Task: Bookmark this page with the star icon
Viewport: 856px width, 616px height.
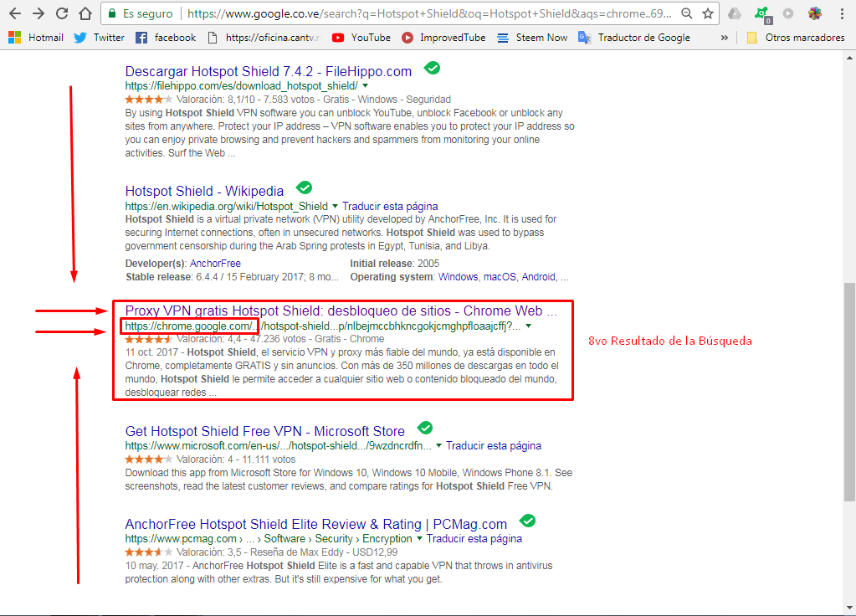Action: (x=708, y=13)
